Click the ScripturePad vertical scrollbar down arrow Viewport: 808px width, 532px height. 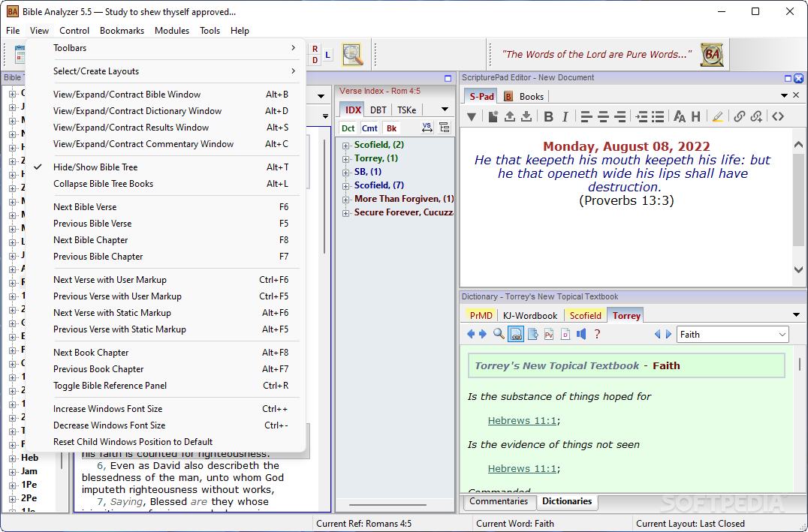pos(799,269)
